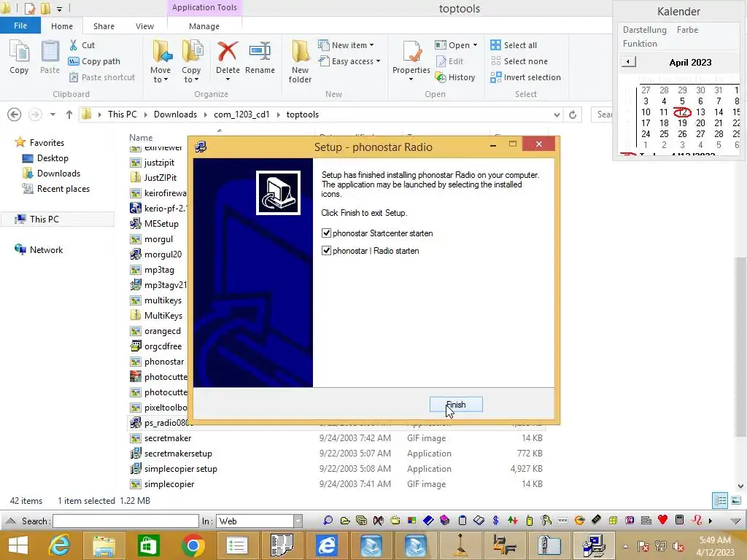
Task: Click Funktion menu in Kalender
Action: [640, 44]
